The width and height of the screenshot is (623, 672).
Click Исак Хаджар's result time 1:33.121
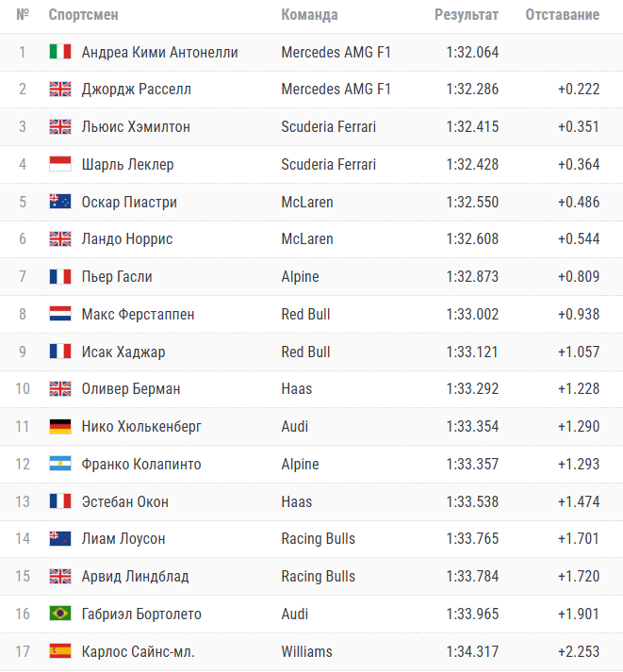(x=472, y=352)
